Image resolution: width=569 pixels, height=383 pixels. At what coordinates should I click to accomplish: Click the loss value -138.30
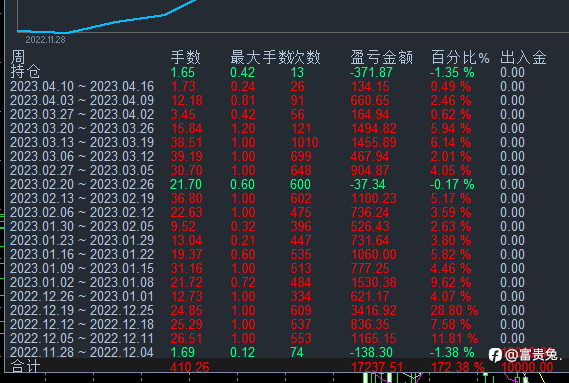click(x=371, y=352)
